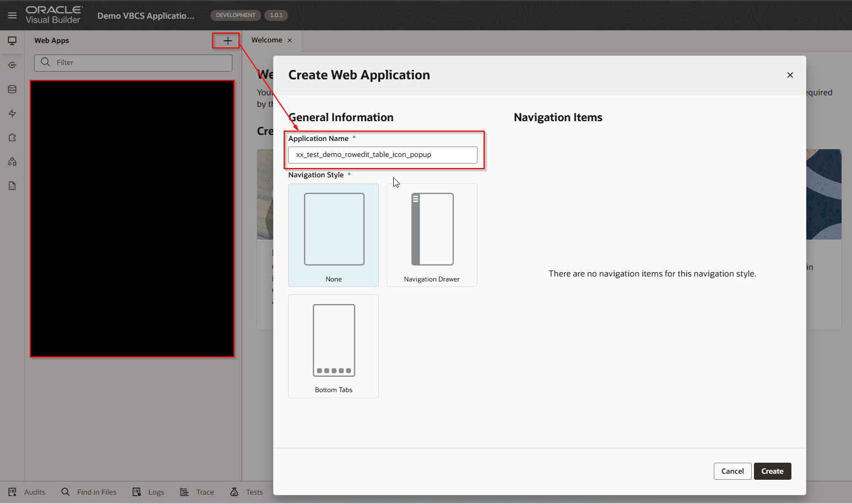Open the Logs bottom panel tab

(x=149, y=492)
